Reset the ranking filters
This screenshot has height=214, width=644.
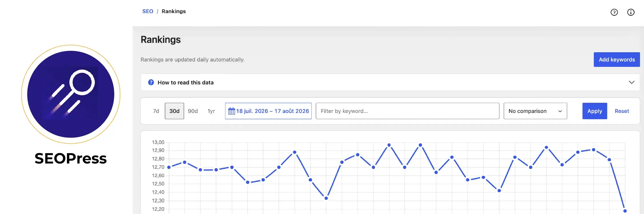click(622, 111)
